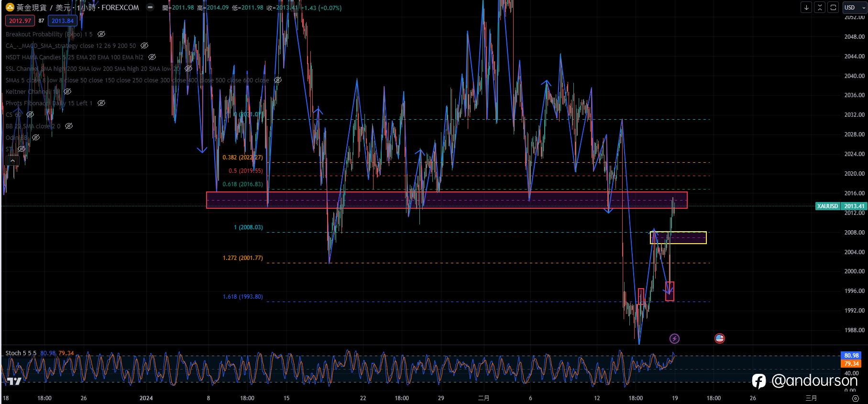Unhide the Pivots Fibonacci Daily indicator
868x404 pixels.
click(x=101, y=103)
